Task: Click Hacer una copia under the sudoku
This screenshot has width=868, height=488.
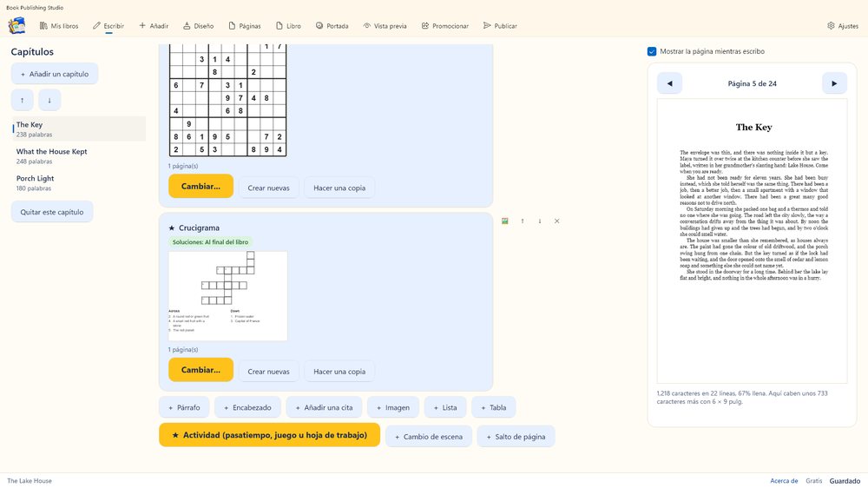Action: tap(339, 188)
